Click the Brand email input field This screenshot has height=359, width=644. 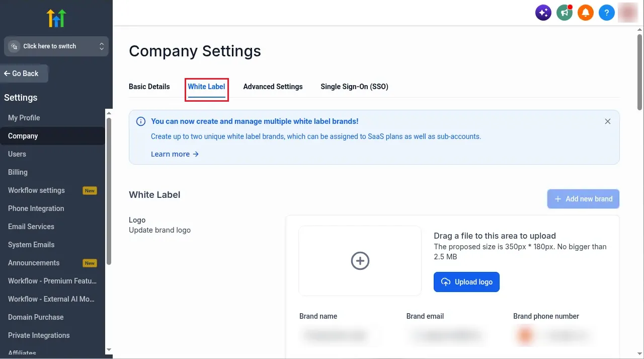[x=454, y=335]
